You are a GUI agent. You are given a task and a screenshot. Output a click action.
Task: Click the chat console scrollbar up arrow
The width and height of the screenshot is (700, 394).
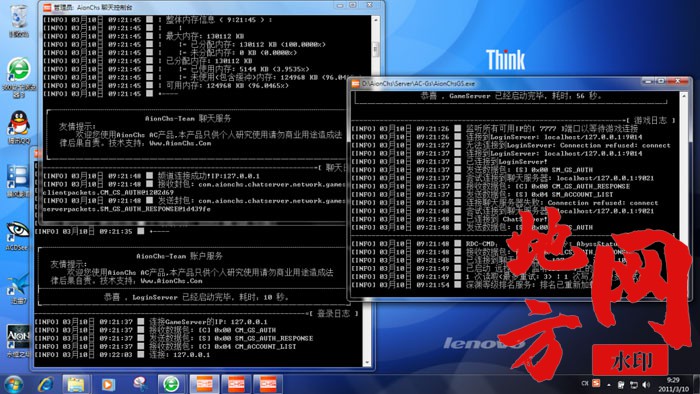tap(376, 20)
